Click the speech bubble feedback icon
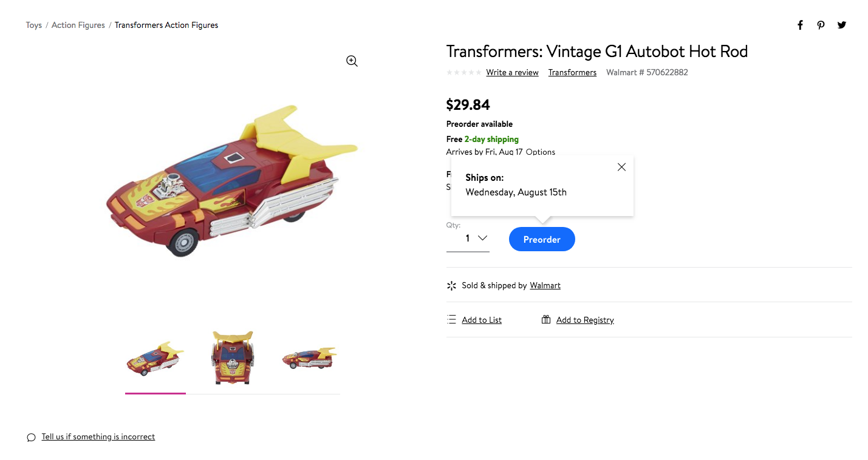Screen dimensions: 868x460 pos(31,437)
